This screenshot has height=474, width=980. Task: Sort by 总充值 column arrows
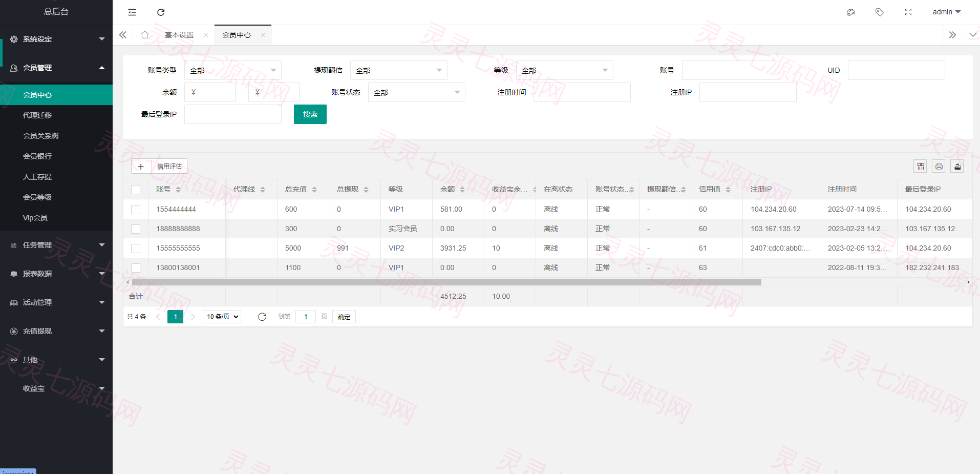click(314, 190)
